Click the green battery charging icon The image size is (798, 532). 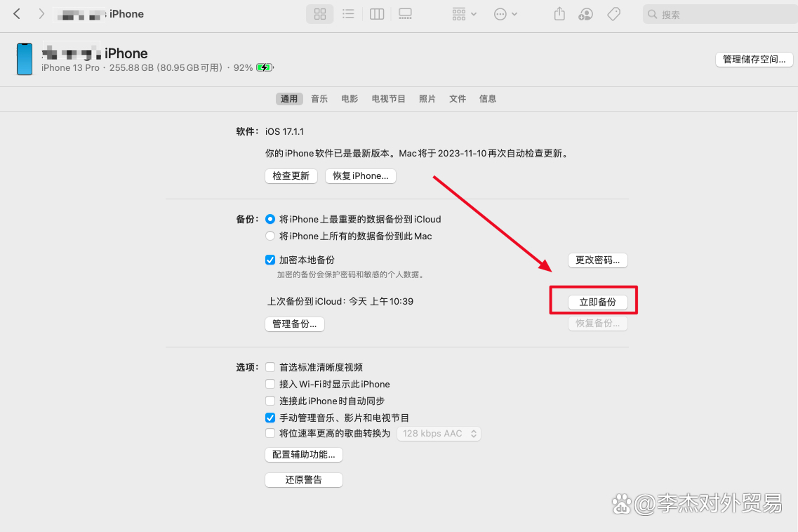pyautogui.click(x=265, y=67)
